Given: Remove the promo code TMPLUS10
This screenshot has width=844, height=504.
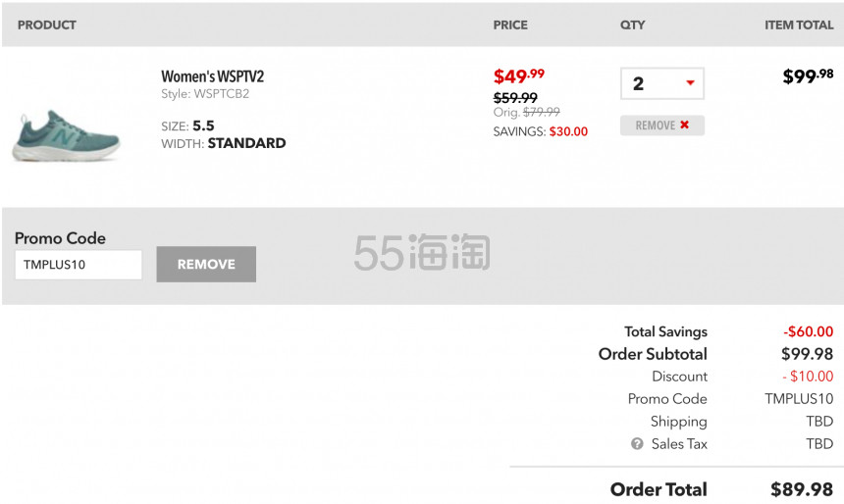Looking at the screenshot, I should point(206,264).
